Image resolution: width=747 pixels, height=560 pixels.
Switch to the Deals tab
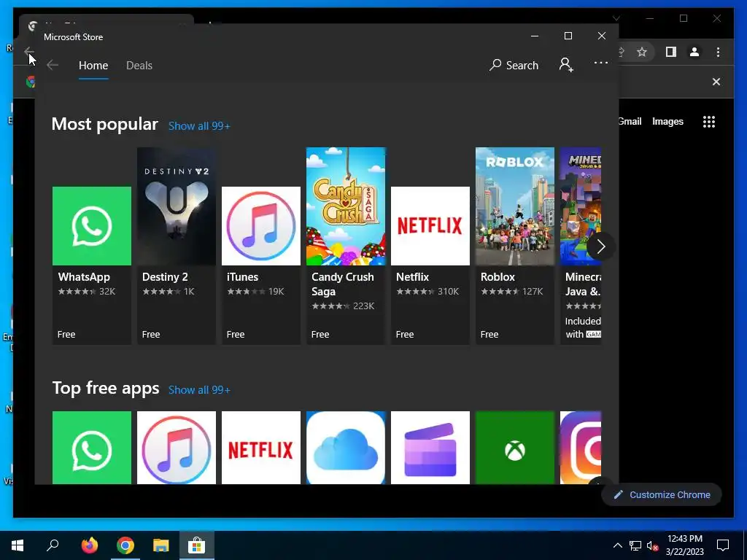tap(139, 65)
